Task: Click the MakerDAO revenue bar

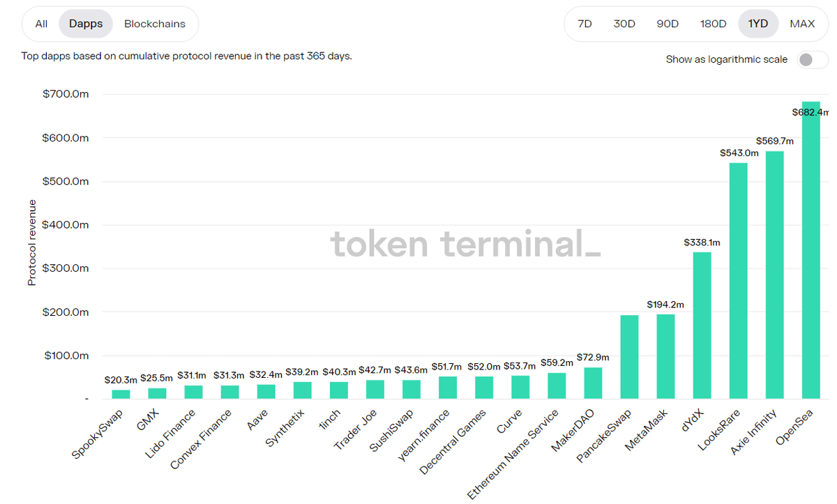Action: pos(593,383)
